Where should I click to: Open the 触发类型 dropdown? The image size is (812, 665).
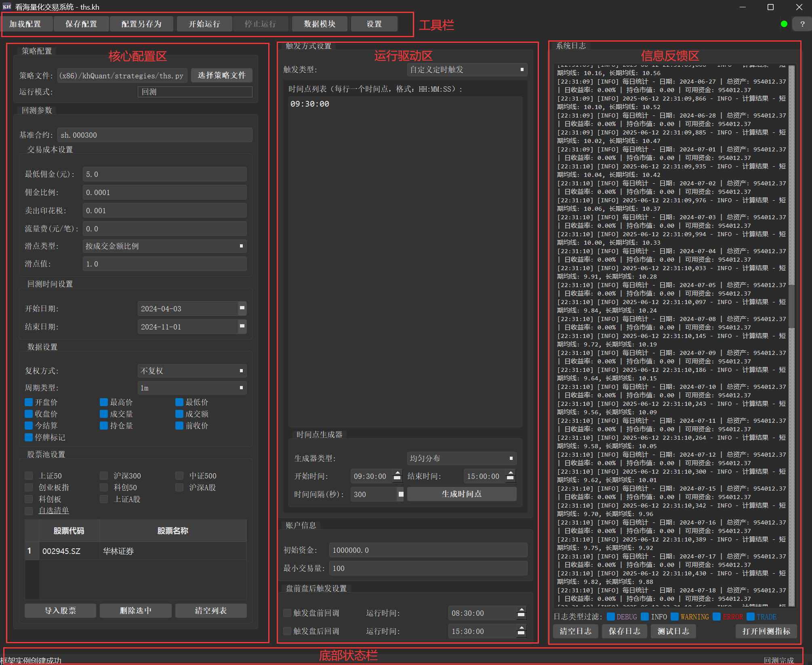click(x=467, y=69)
